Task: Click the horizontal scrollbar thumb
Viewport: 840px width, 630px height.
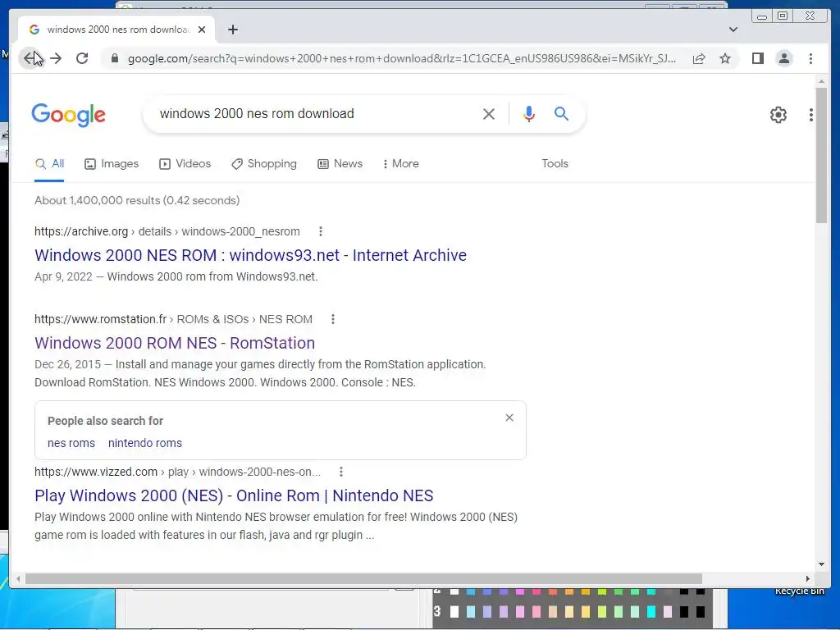Action: tap(363, 579)
